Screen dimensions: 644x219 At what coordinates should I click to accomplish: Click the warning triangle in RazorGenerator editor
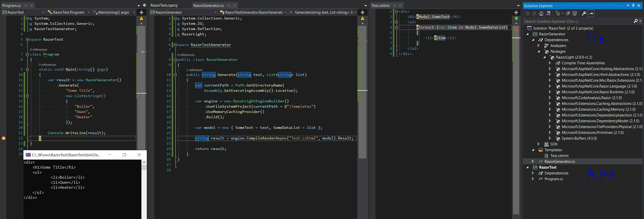[x=363, y=18]
